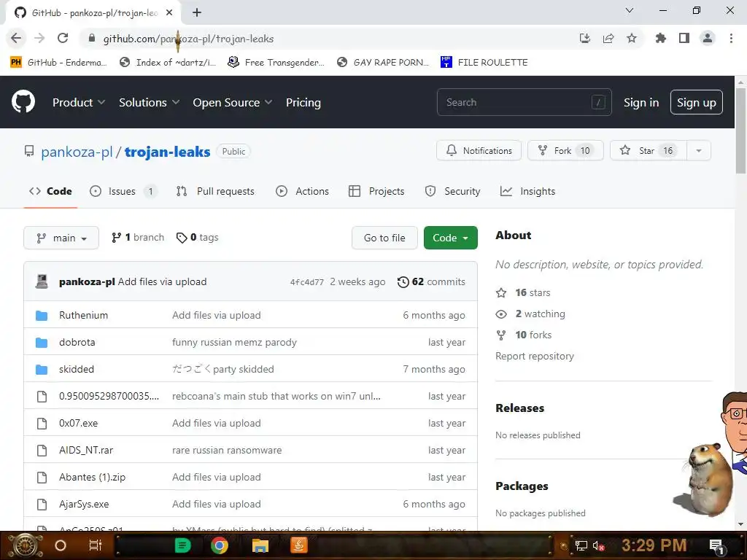747x560 pixels.
Task: Open the Security tab
Action: coord(452,192)
